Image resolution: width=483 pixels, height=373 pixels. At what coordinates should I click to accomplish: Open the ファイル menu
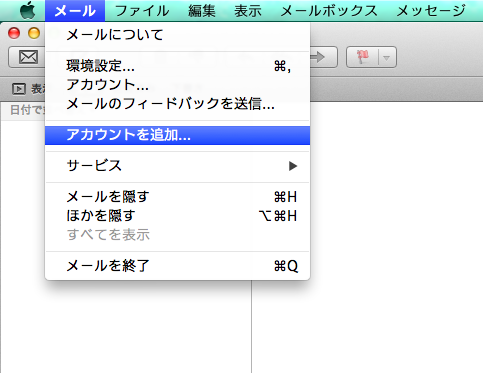142,11
